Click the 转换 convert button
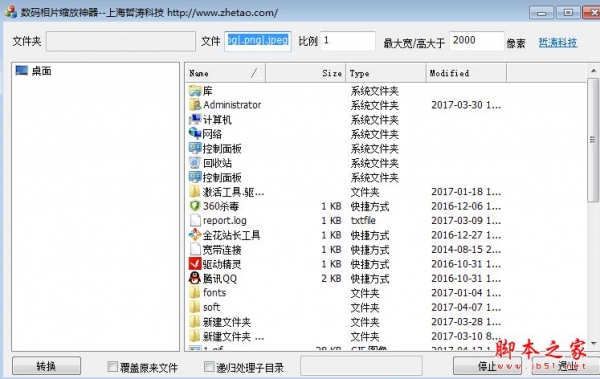 pos(46,366)
